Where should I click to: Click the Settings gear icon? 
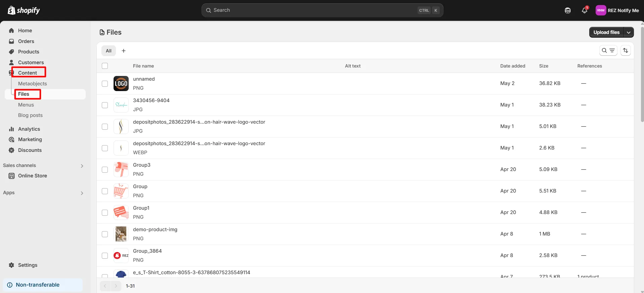coord(11,265)
